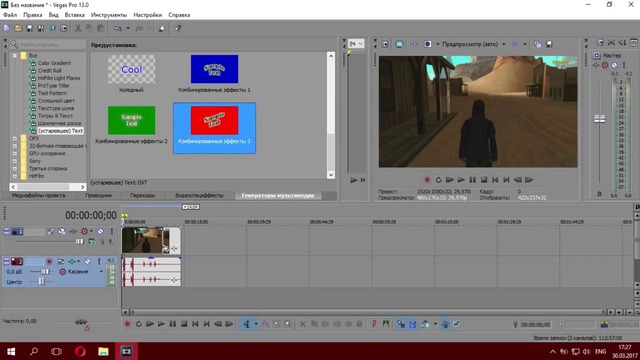Image resolution: width=640 pixels, height=360 pixels.
Task: Expand the HitFilm folder in tree
Action: [15, 176]
